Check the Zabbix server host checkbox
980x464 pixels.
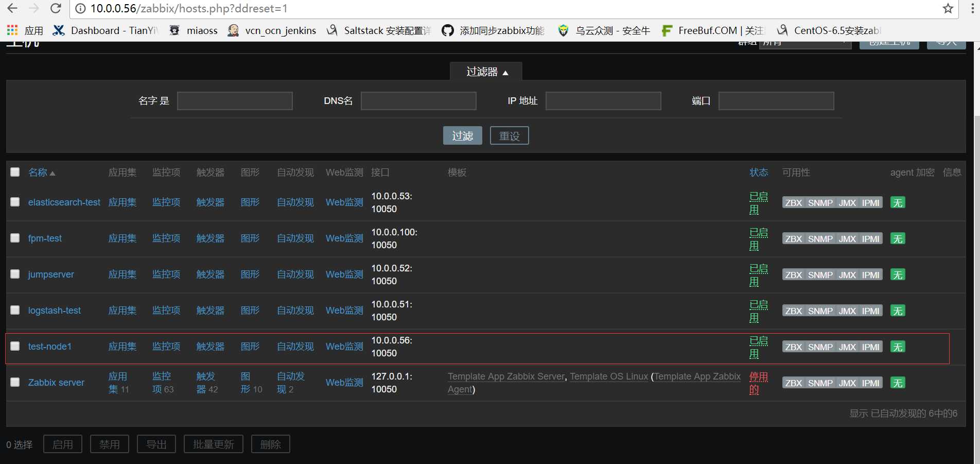click(15, 382)
